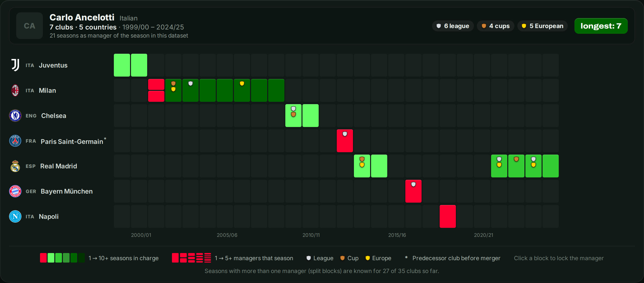Viewport: 644px width, 283px height.
Task: Select the 6 league trophy pill
Action: (x=453, y=26)
